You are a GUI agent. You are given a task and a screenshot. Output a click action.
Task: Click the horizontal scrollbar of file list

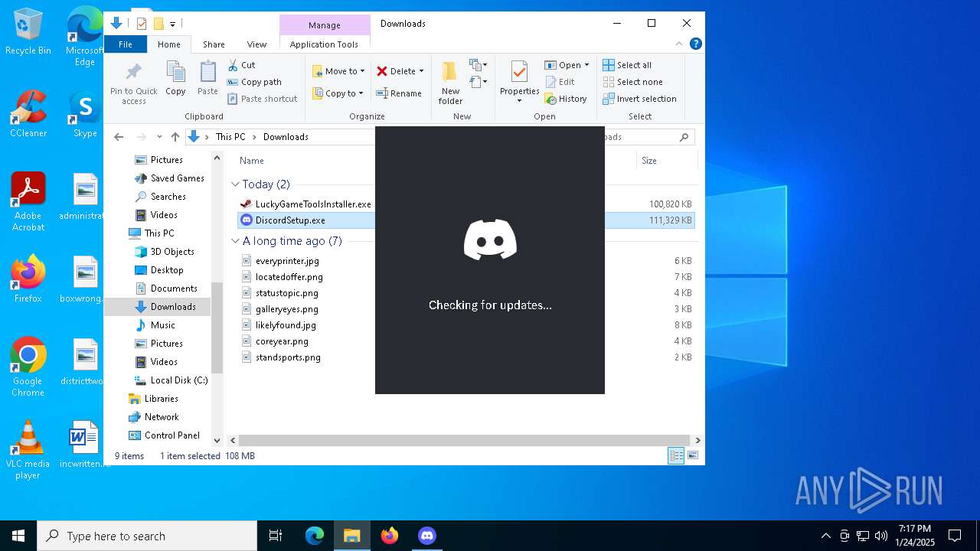click(x=465, y=441)
